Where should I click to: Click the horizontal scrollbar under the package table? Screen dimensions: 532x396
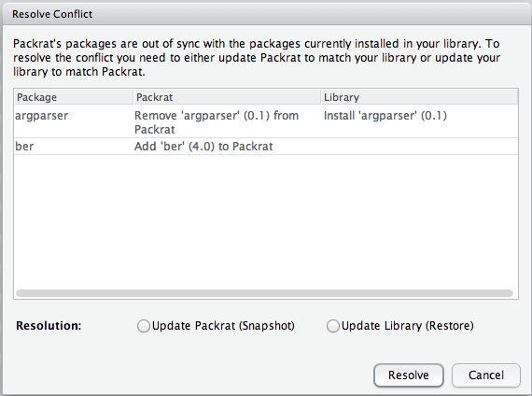(x=264, y=293)
